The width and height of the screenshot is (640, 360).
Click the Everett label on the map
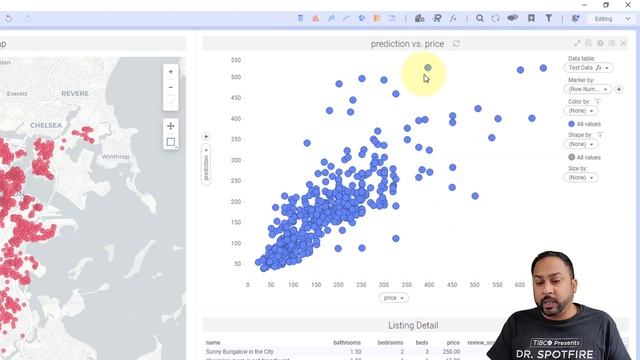click(x=17, y=94)
